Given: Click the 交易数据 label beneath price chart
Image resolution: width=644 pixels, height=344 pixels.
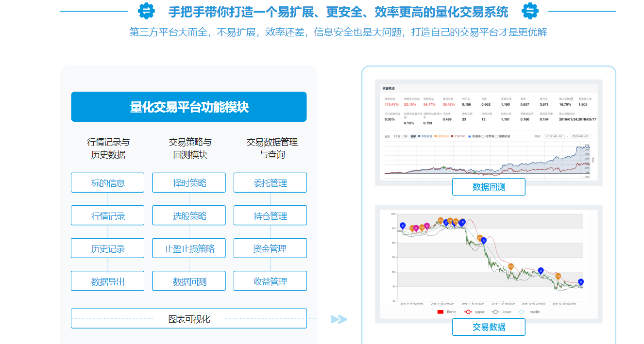Looking at the screenshot, I should [x=489, y=327].
